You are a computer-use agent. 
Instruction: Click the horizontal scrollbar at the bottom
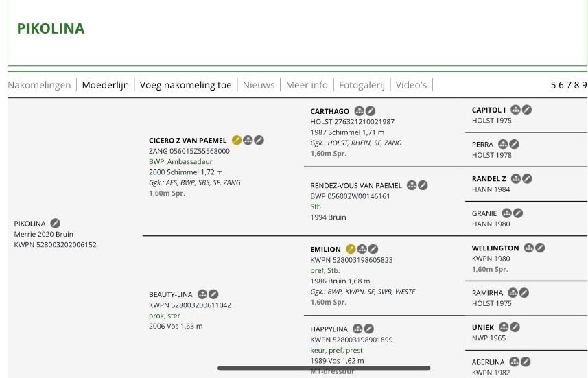point(324,368)
